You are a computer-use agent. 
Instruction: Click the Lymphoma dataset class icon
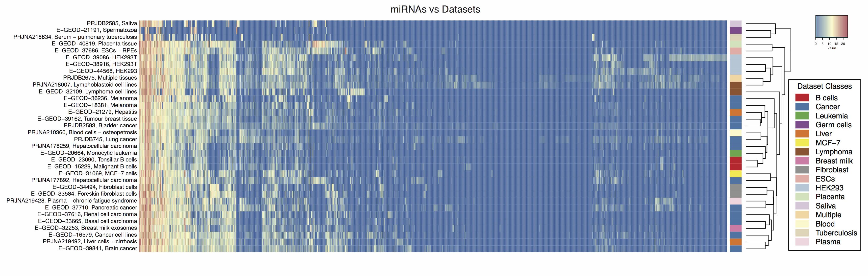pyautogui.click(x=793, y=154)
